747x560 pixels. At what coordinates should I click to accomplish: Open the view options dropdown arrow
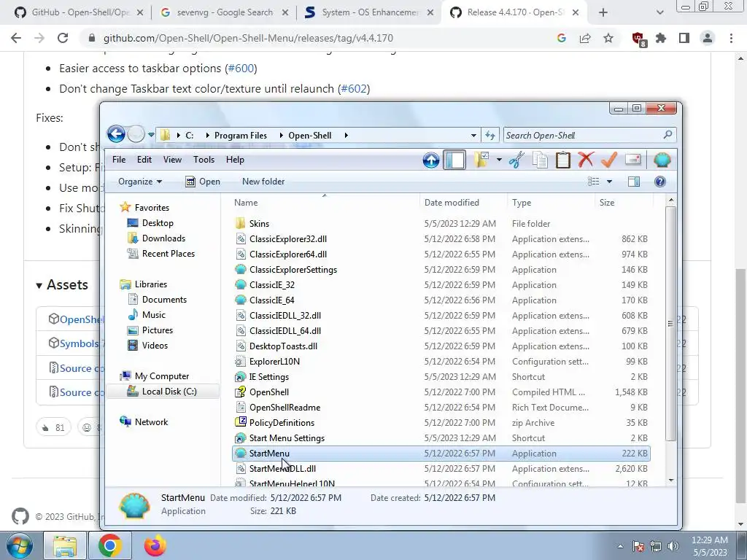(x=609, y=182)
